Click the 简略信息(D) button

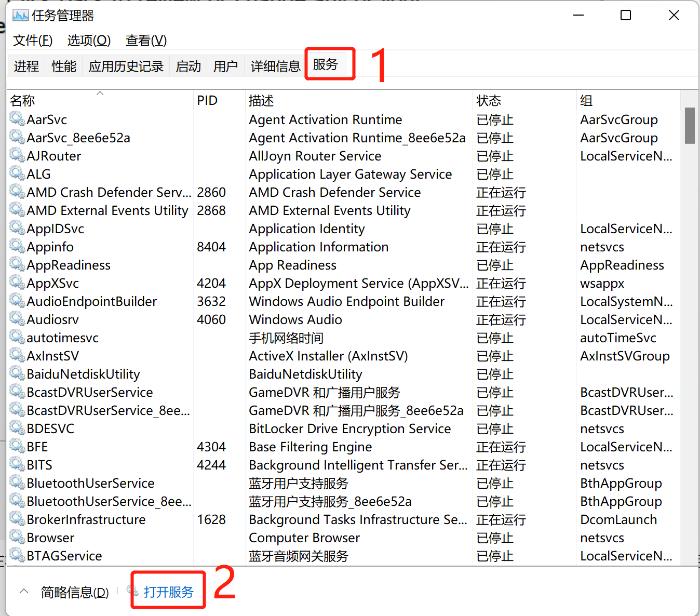pyautogui.click(x=75, y=592)
